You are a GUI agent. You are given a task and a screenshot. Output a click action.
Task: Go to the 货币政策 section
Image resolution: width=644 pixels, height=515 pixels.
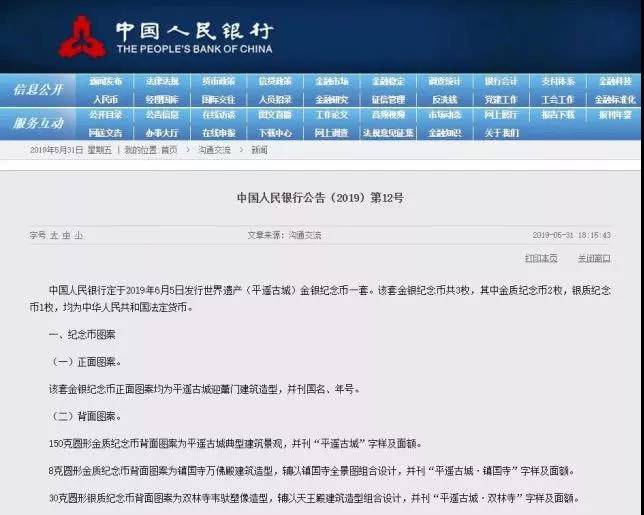pyautogui.click(x=218, y=81)
